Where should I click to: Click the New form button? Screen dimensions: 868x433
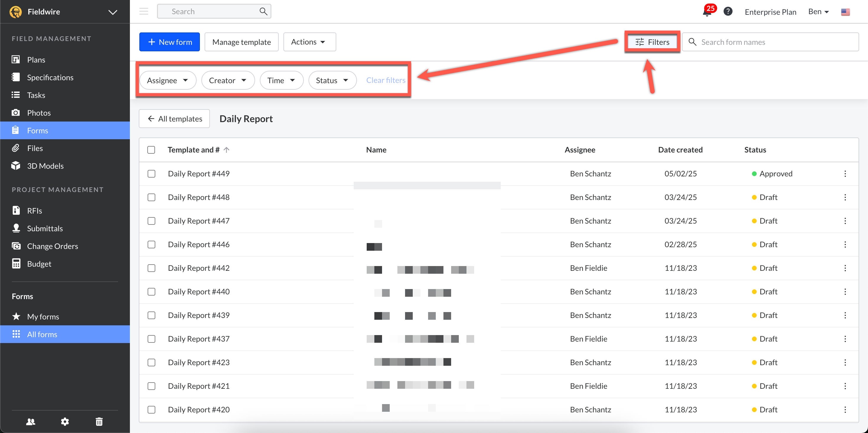point(169,42)
